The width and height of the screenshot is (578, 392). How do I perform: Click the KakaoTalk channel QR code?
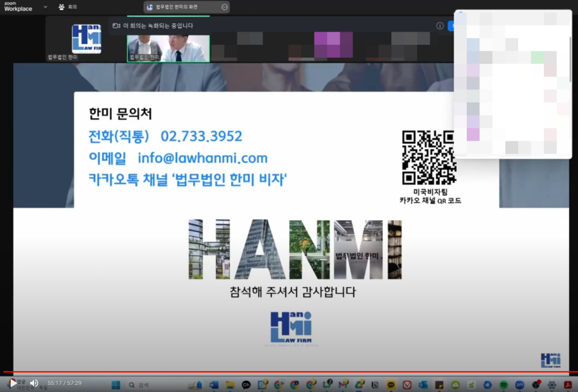pyautogui.click(x=429, y=158)
